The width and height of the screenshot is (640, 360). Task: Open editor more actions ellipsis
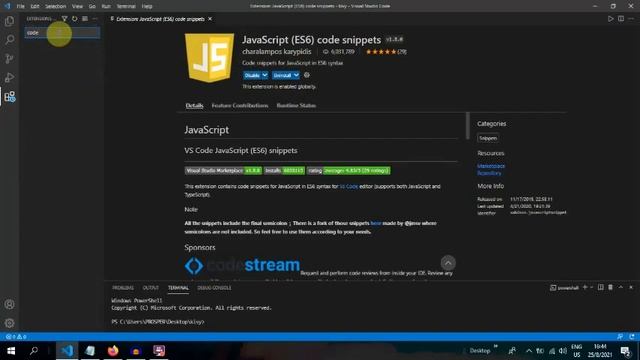pyautogui.click(x=631, y=19)
